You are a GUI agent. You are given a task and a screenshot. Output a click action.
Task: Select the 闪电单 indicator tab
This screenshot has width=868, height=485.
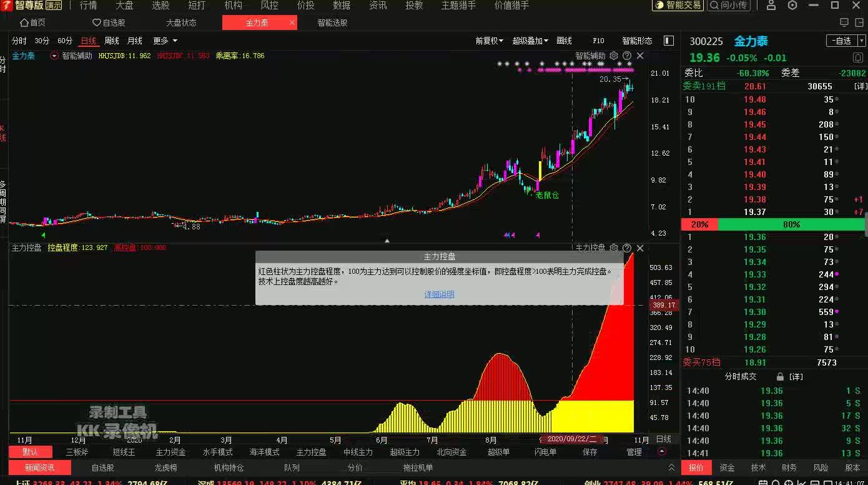(x=545, y=452)
